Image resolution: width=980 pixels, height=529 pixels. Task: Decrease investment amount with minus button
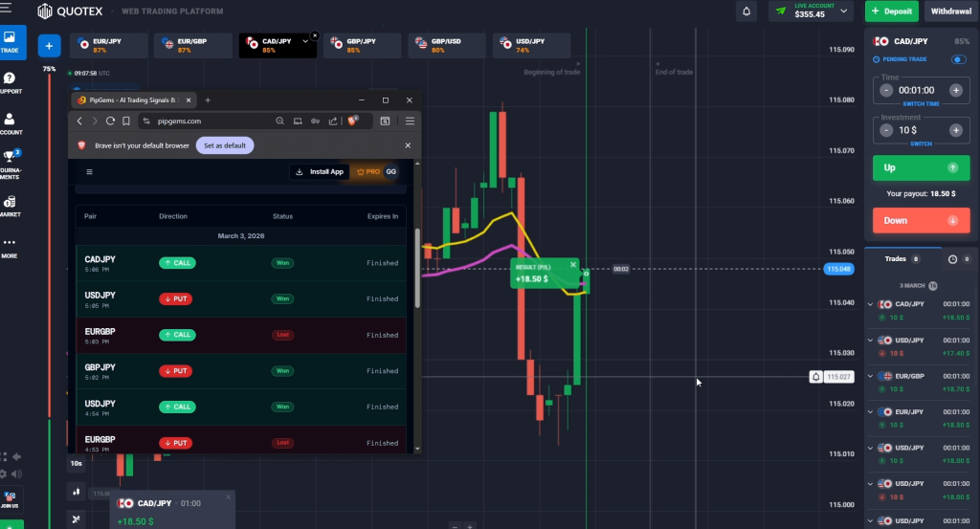tap(886, 130)
